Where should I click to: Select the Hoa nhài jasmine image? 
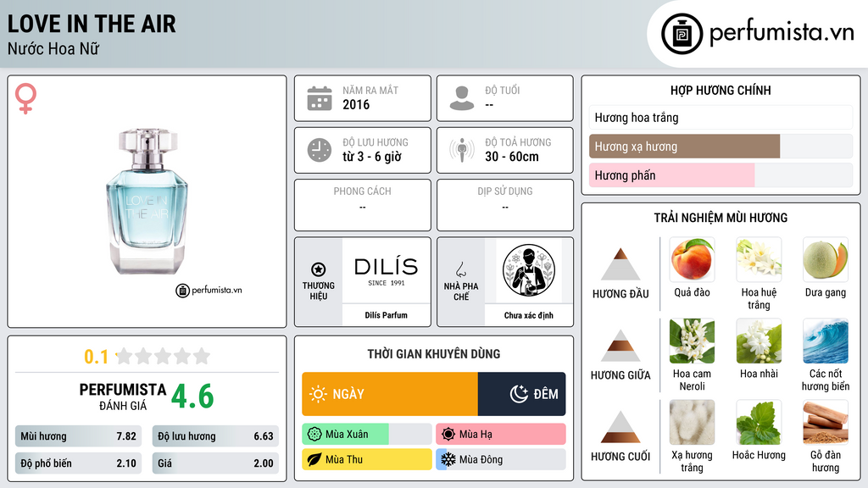pos(759,341)
